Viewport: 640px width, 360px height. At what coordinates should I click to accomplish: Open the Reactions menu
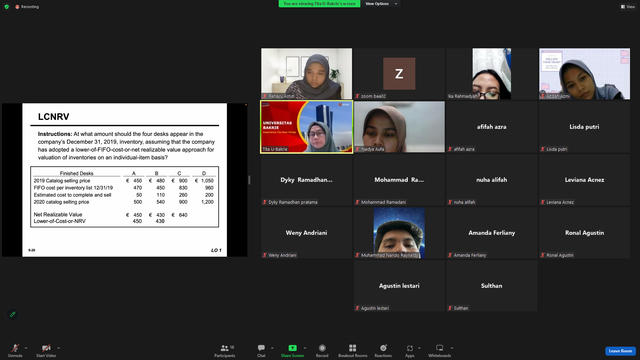(383, 350)
